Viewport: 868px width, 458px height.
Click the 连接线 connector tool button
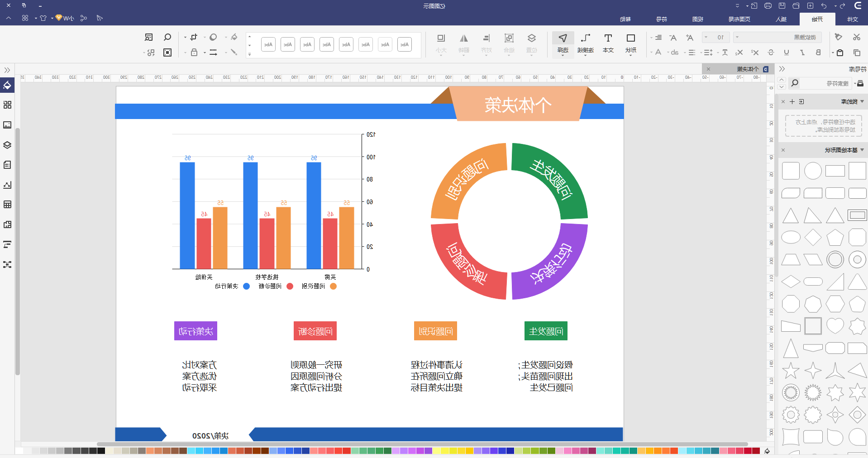[586, 44]
